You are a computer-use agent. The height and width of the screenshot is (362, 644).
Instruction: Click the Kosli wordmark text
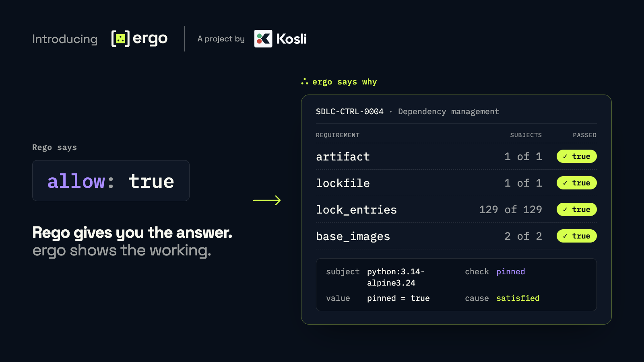[x=291, y=39]
